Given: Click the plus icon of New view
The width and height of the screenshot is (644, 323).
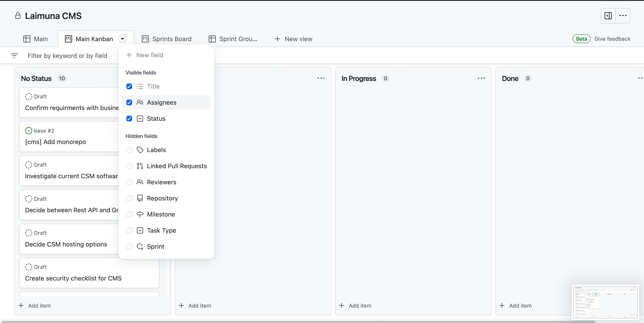Looking at the screenshot, I should (x=278, y=39).
